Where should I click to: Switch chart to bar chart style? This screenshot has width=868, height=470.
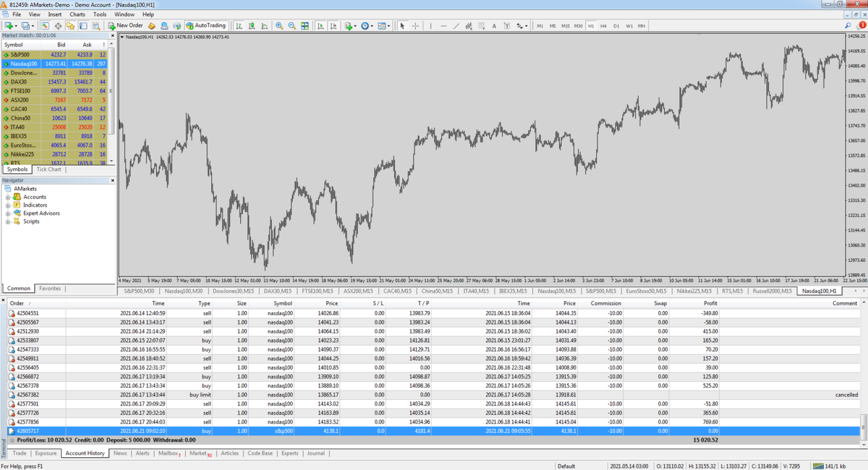239,26
